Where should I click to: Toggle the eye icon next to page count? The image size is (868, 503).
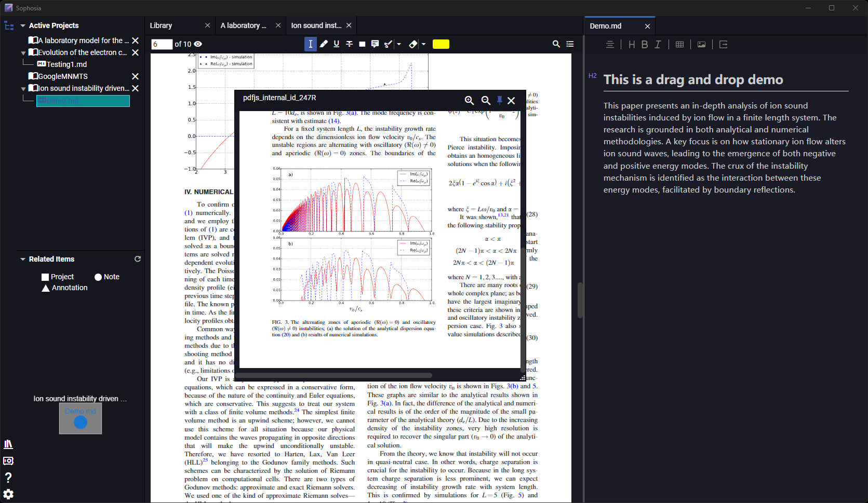(x=198, y=44)
